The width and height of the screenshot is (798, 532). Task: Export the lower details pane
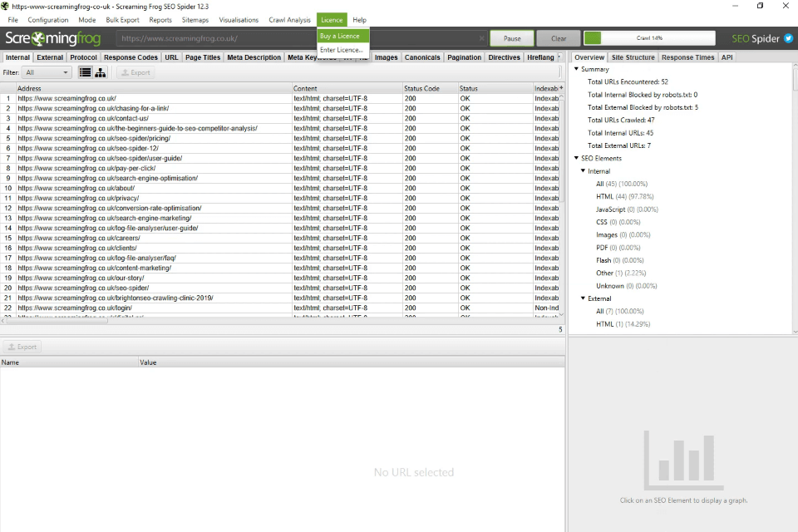click(x=22, y=347)
